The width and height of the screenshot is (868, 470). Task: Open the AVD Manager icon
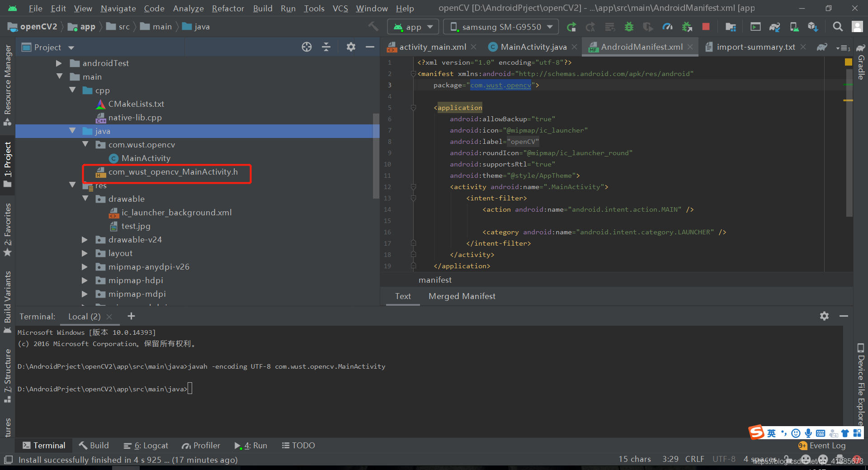pos(794,27)
